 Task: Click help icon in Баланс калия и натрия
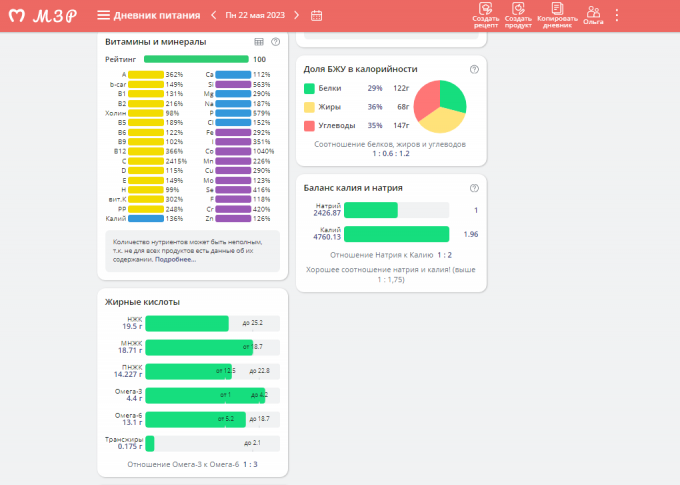(474, 188)
